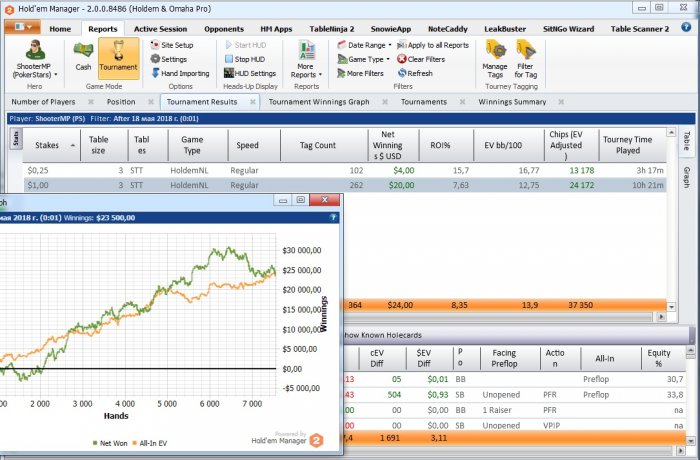Open the HM Apps tab
Screen dimensions: 700x460
(276, 29)
